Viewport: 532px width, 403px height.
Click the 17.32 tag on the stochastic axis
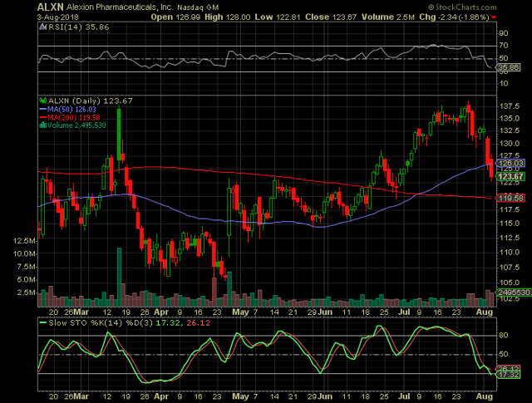(x=508, y=375)
